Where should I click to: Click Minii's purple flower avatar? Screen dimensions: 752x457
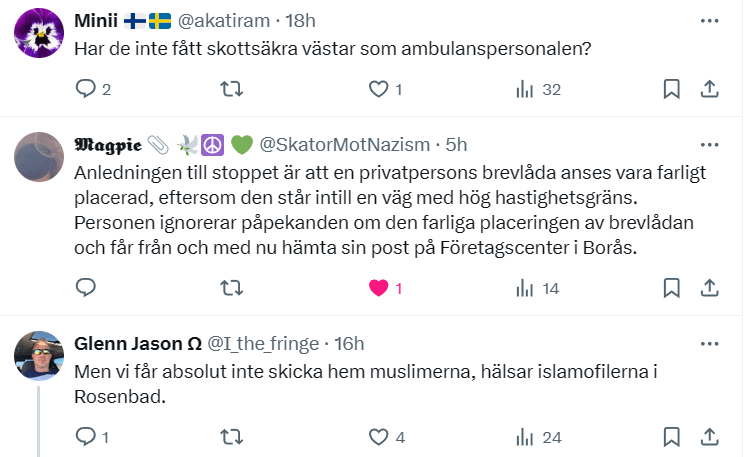coord(40,37)
